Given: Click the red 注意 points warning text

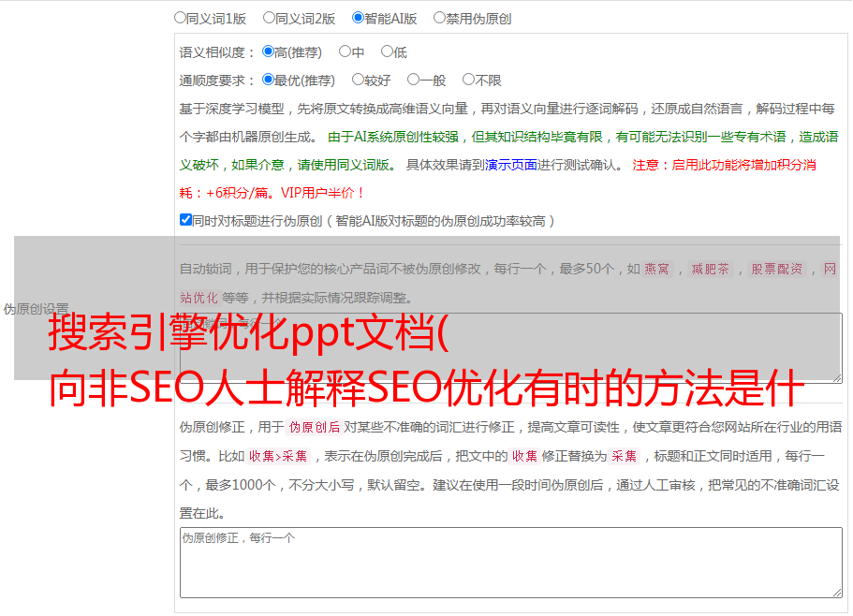Looking at the screenshot, I should 497,179.
